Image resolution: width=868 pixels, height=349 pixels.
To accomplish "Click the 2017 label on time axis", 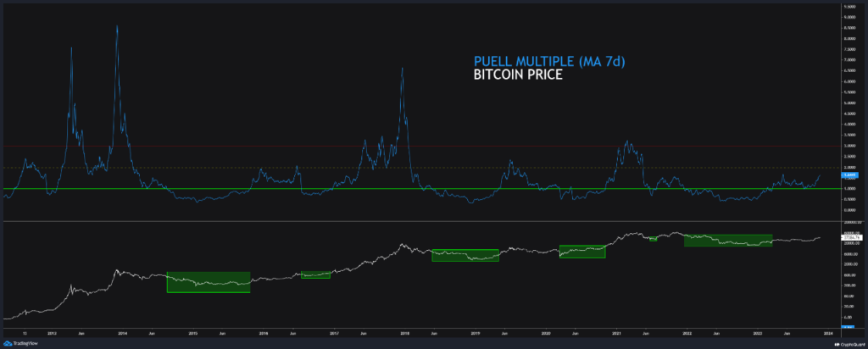I will tap(334, 334).
